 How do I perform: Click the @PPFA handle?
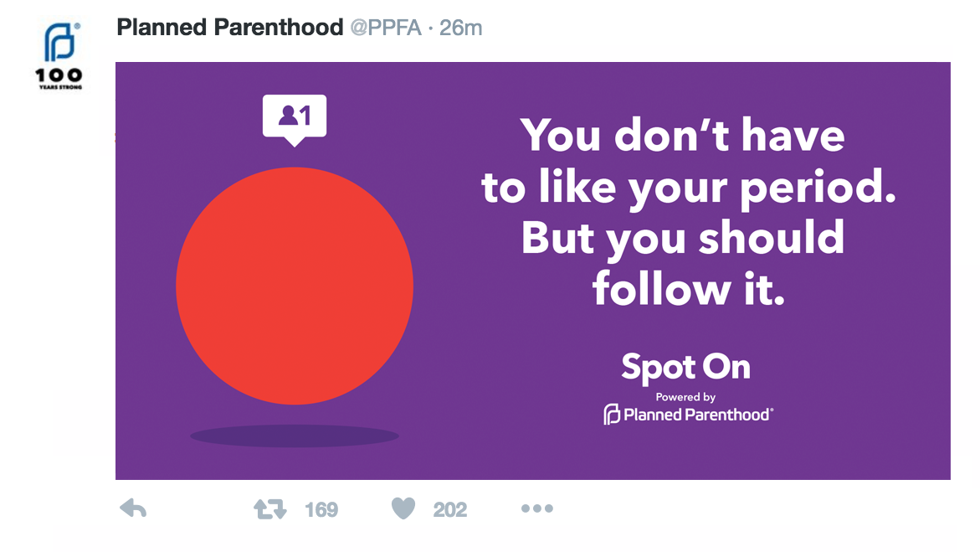(386, 28)
